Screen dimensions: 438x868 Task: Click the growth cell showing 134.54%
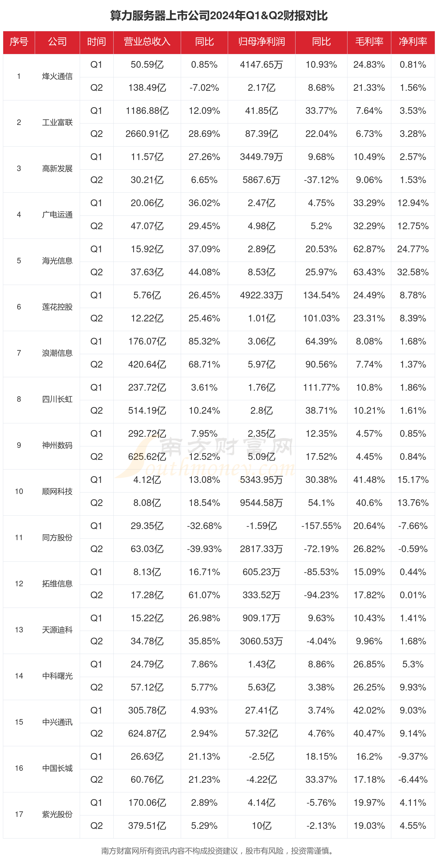click(x=321, y=295)
